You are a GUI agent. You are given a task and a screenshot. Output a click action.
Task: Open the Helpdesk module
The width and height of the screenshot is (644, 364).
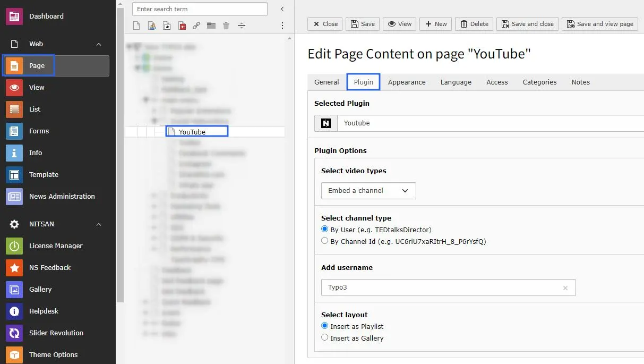coord(57,311)
